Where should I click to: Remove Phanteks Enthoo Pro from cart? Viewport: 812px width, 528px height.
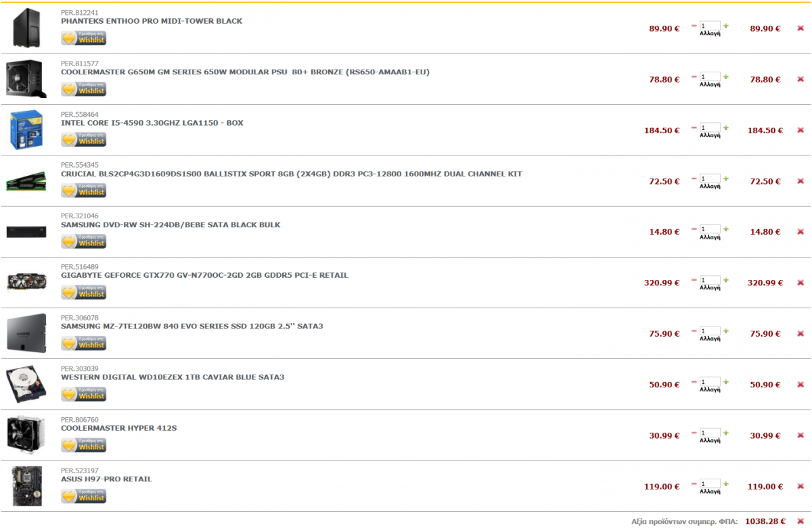(x=800, y=28)
